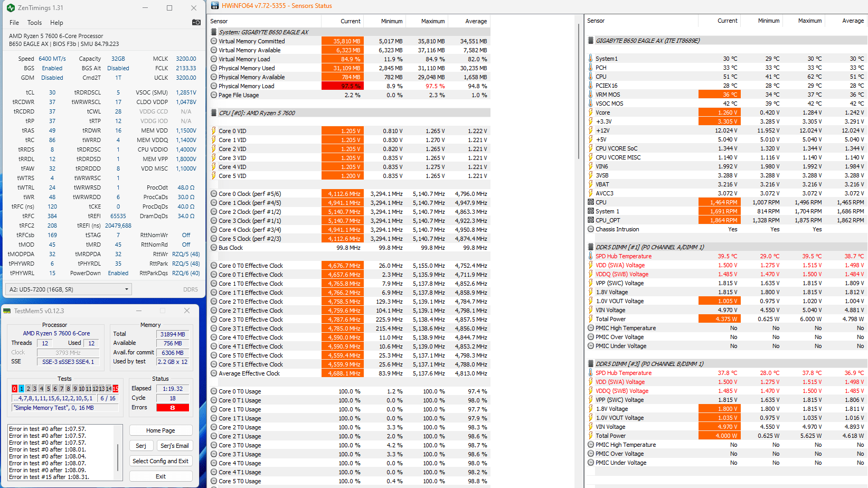The image size is (868, 488).
Task: Click the red test box number 0 in TestMem5
Action: tap(14, 389)
